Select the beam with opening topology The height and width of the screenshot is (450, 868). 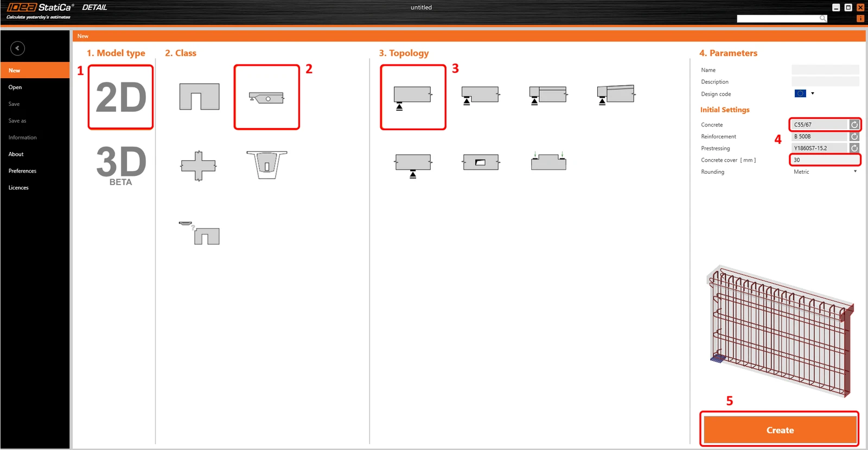coord(481,162)
